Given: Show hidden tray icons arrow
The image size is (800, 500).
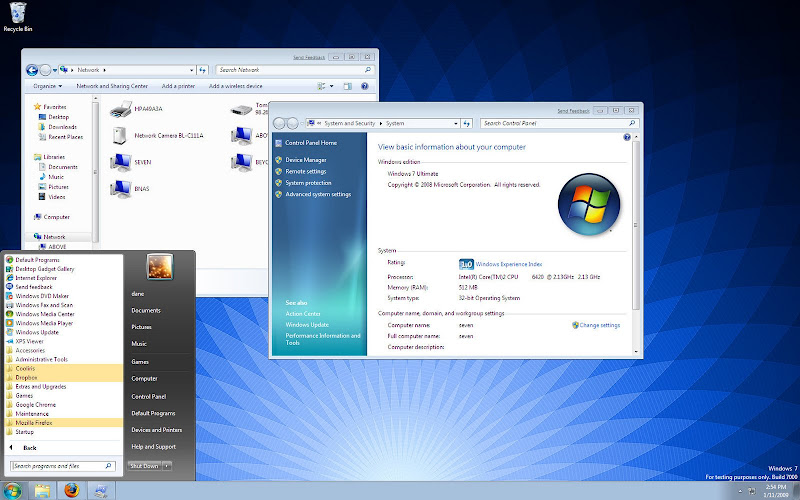Looking at the screenshot, I should click(740, 491).
